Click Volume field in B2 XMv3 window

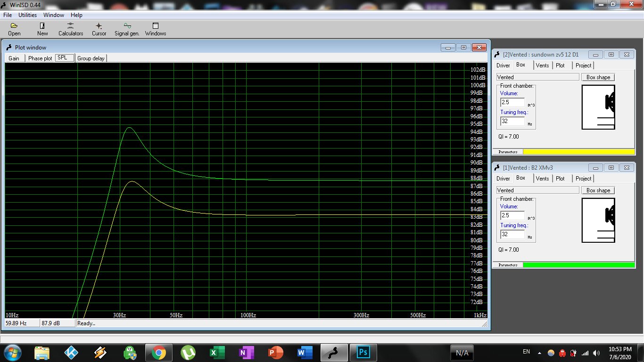click(512, 215)
